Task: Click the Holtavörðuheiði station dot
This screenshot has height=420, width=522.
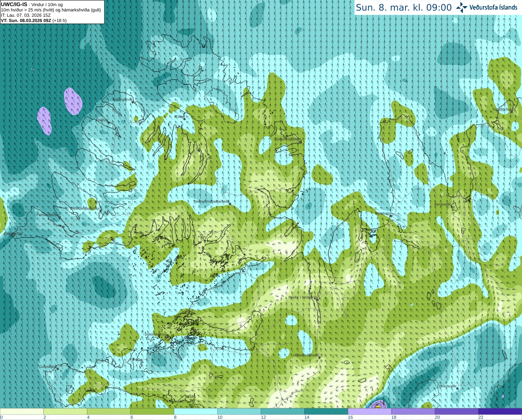Action: (319, 358)
